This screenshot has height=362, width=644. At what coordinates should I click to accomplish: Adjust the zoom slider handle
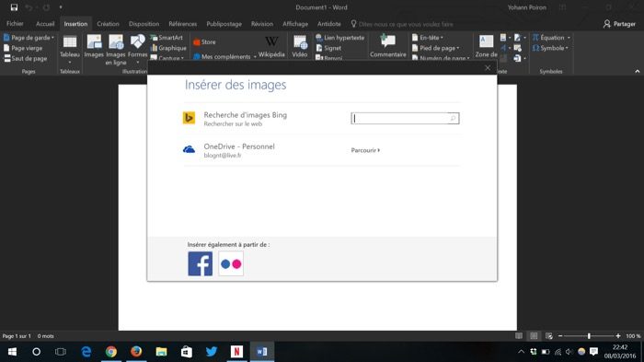pos(589,336)
